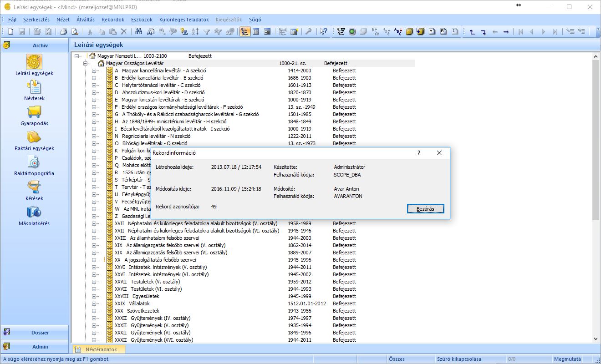This screenshot has height=364, width=601.
Task: Click the binoculars search icon
Action: pos(138,32)
